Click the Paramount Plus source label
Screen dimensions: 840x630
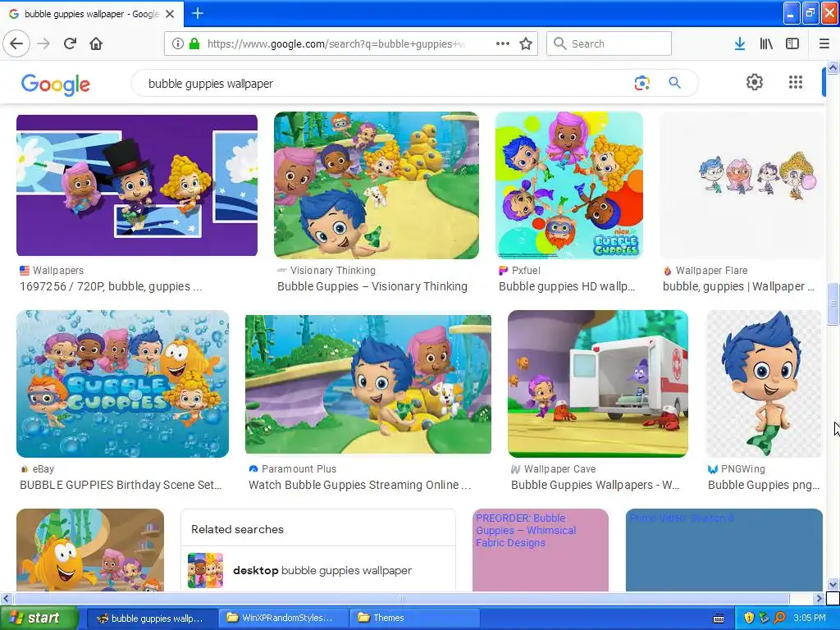(299, 468)
